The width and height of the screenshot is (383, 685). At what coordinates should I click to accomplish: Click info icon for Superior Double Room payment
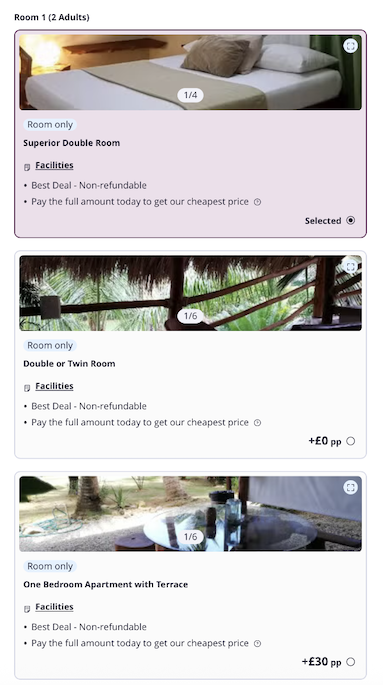[x=257, y=202]
